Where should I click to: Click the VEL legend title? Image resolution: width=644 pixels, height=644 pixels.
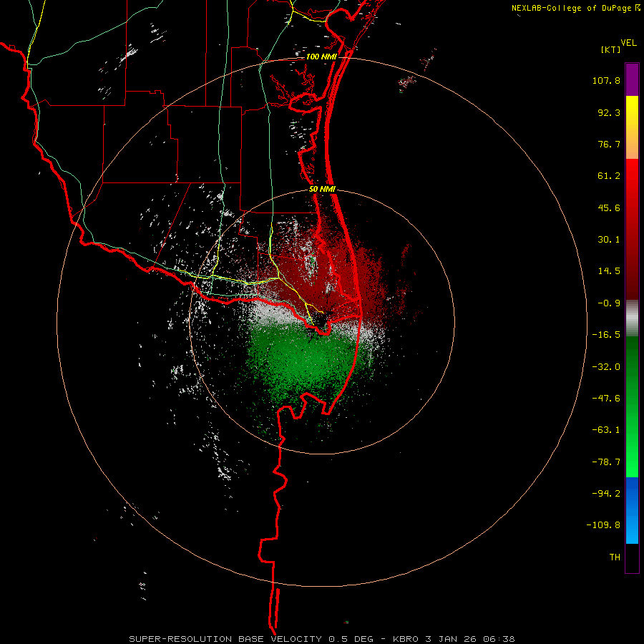point(628,43)
